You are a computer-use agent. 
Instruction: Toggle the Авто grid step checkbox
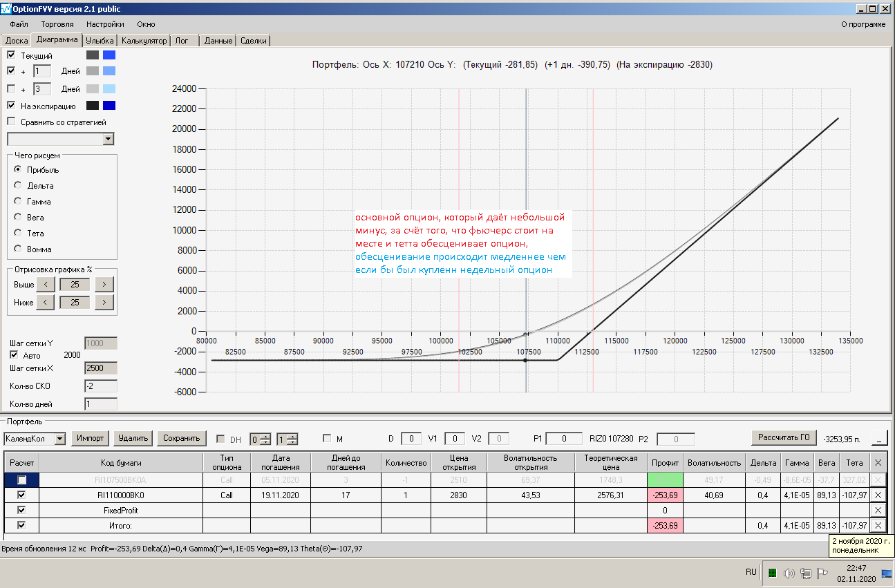coord(14,354)
